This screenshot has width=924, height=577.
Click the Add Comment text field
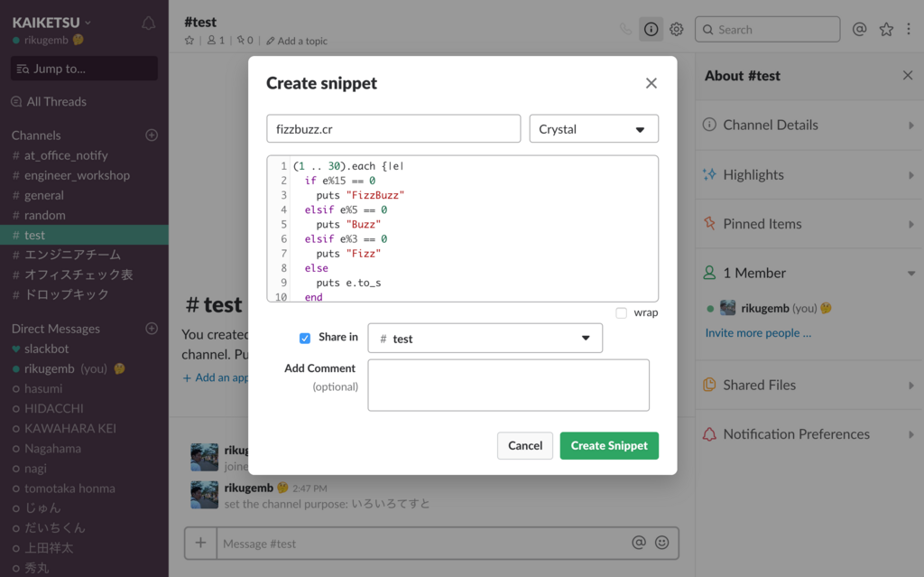click(x=508, y=385)
